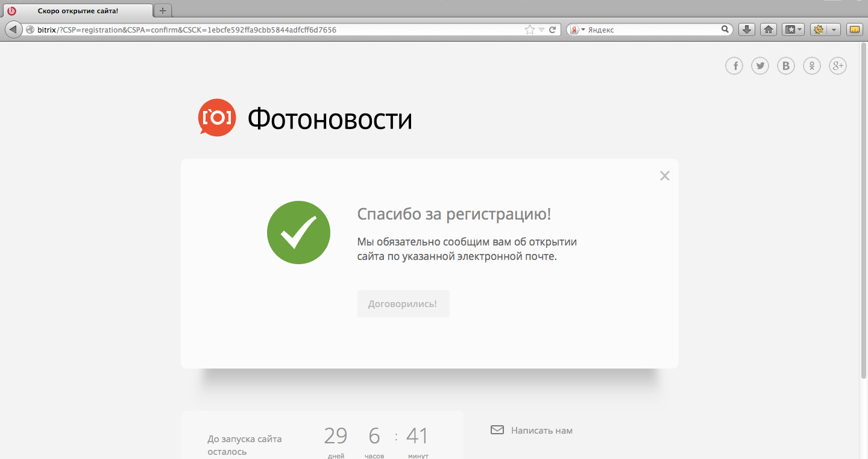Reload the page with the refresh icon
This screenshot has height=459, width=868.
[552, 30]
